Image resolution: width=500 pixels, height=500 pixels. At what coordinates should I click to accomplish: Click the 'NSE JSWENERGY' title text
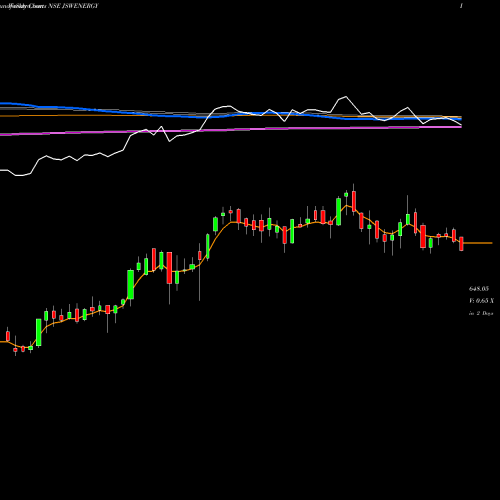pos(73,6)
